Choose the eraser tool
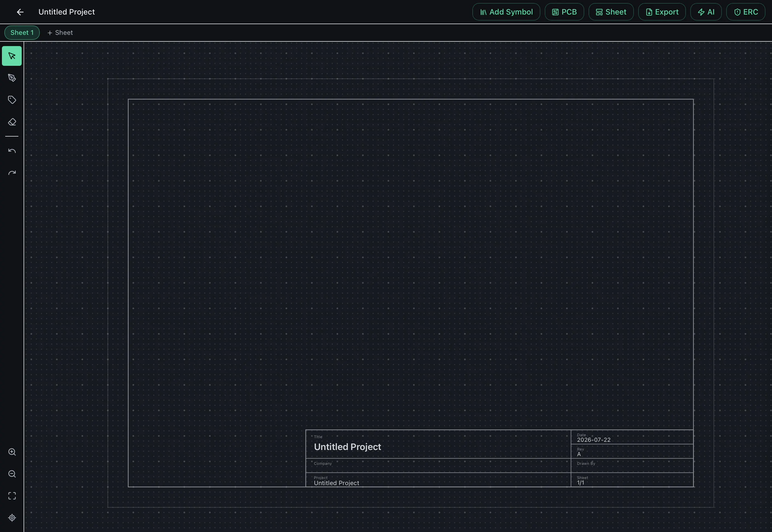 point(12,122)
